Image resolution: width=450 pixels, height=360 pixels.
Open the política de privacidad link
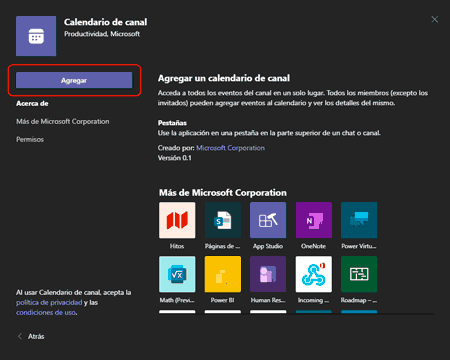tap(49, 302)
